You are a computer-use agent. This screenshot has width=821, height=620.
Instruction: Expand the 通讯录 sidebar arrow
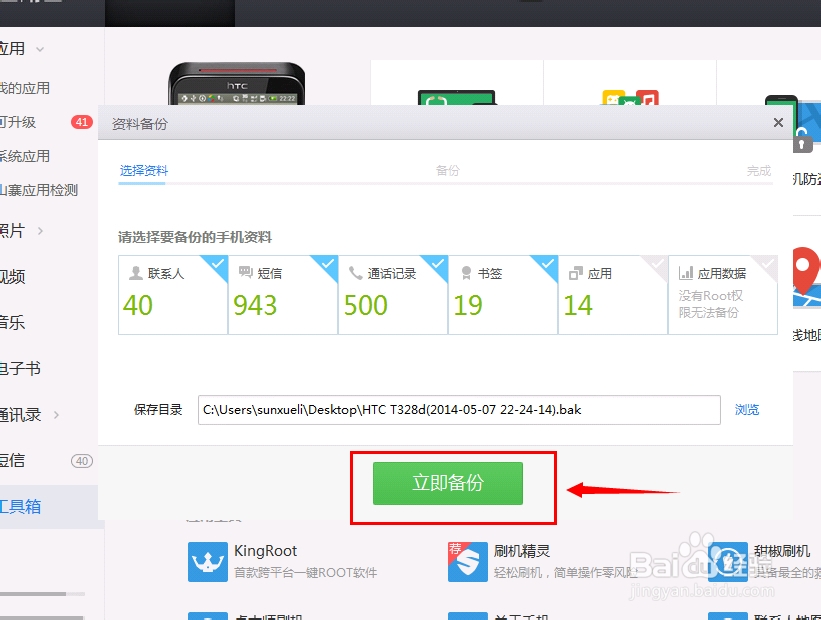pos(56,415)
